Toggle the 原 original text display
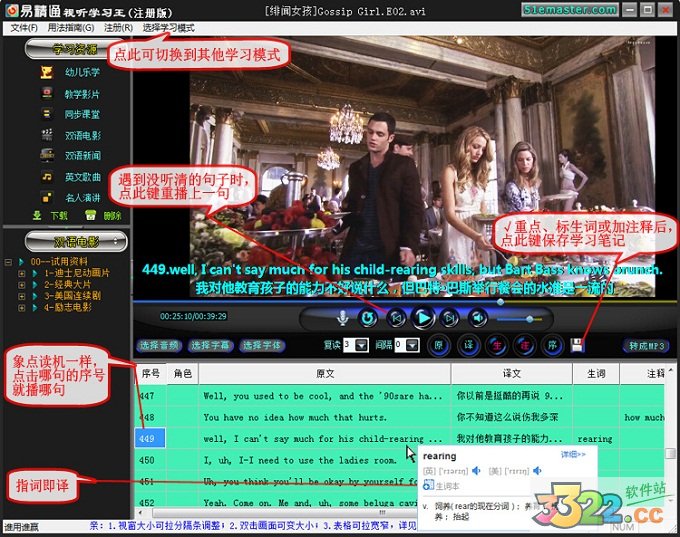Viewport: 680px width, 537px height. pos(439,345)
